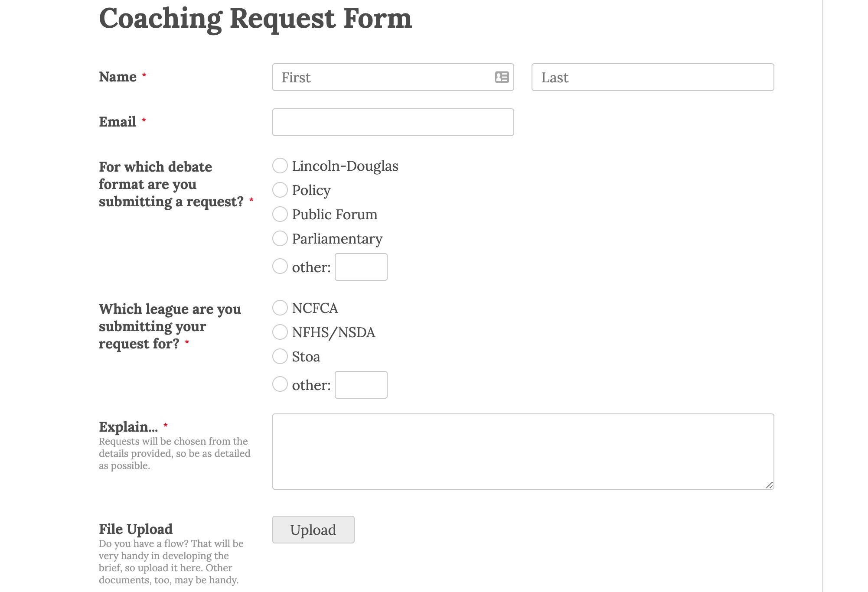Focus the Email input box
The width and height of the screenshot is (868, 592).
tap(393, 122)
